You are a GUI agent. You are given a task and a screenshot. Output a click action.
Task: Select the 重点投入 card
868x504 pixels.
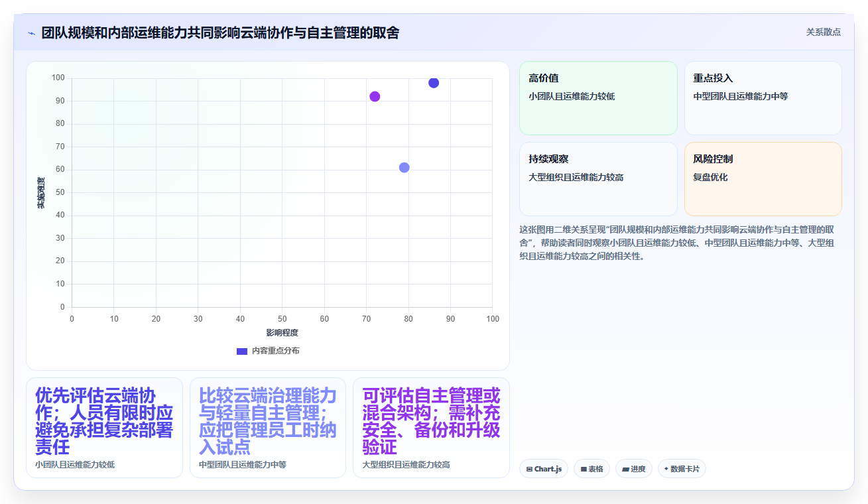(x=763, y=98)
